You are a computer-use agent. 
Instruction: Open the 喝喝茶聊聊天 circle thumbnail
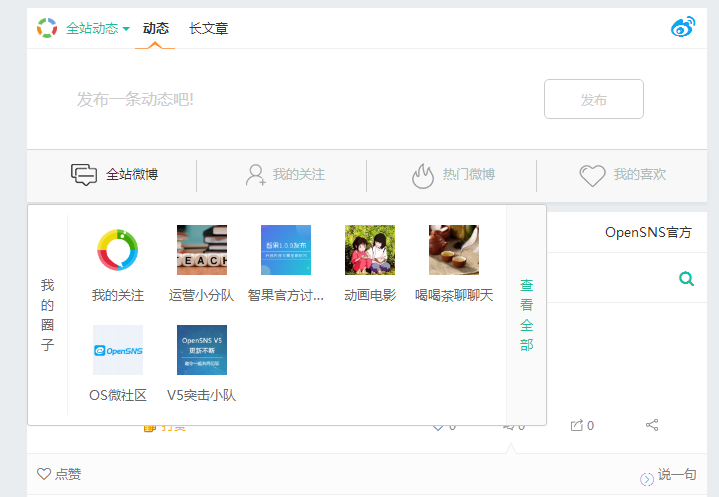454,250
